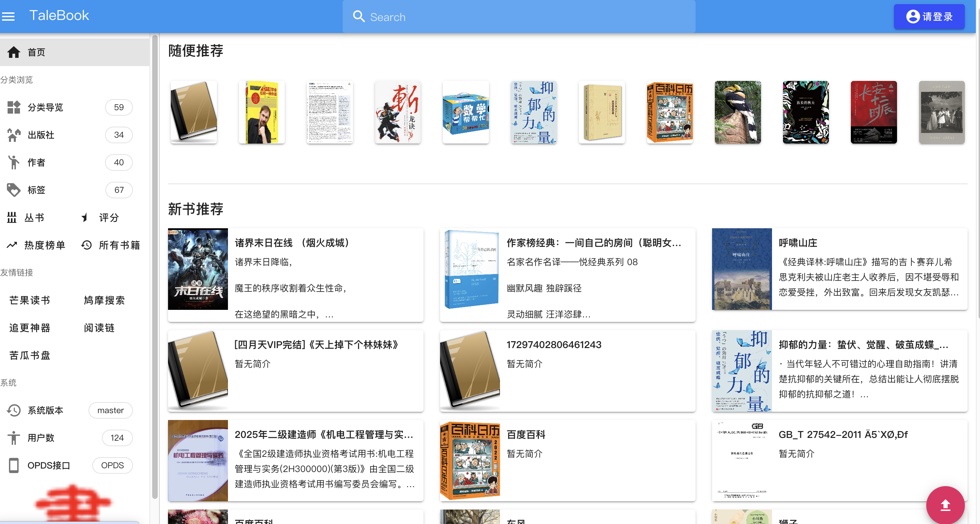Click into the Search input field
The width and height of the screenshot is (980, 524).
click(525, 17)
